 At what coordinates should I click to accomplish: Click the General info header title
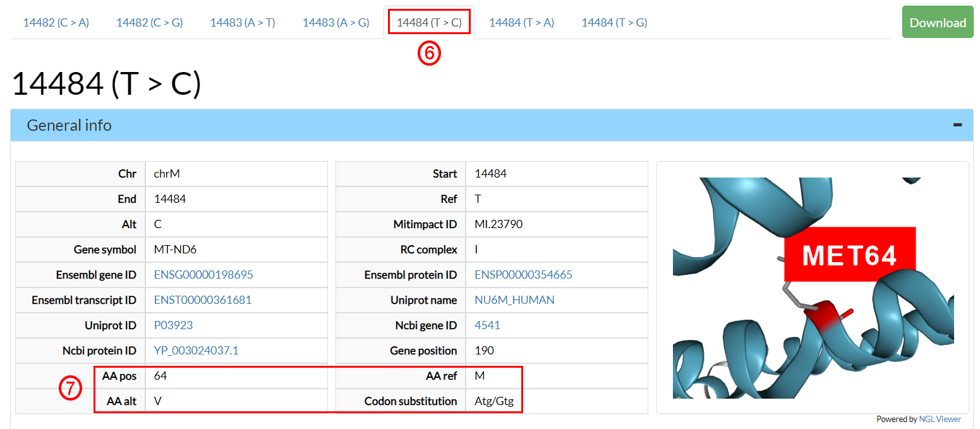(x=69, y=125)
